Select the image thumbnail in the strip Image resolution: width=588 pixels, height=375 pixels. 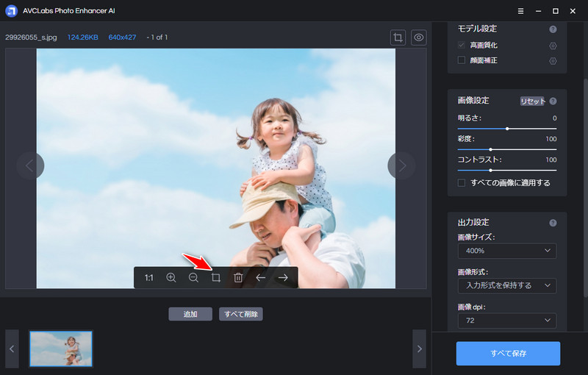[x=61, y=349]
